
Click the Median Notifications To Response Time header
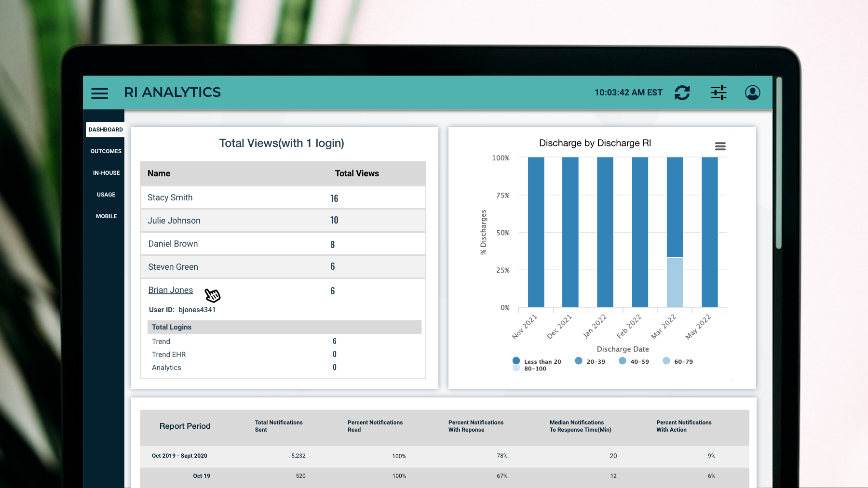point(581,426)
